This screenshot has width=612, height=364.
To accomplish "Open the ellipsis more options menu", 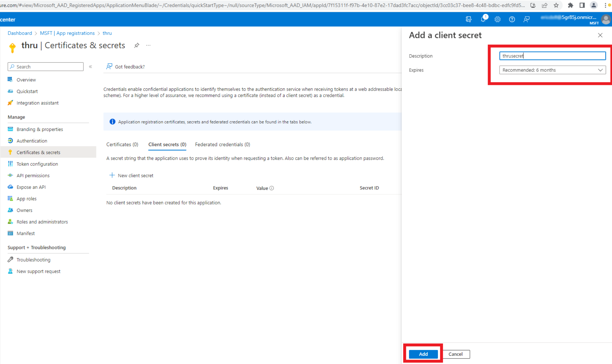I will tap(148, 45).
